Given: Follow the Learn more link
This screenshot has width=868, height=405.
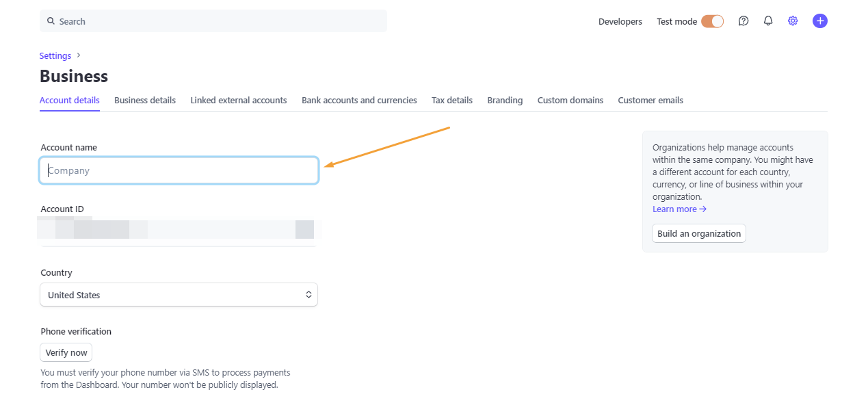Looking at the screenshot, I should click(x=679, y=209).
